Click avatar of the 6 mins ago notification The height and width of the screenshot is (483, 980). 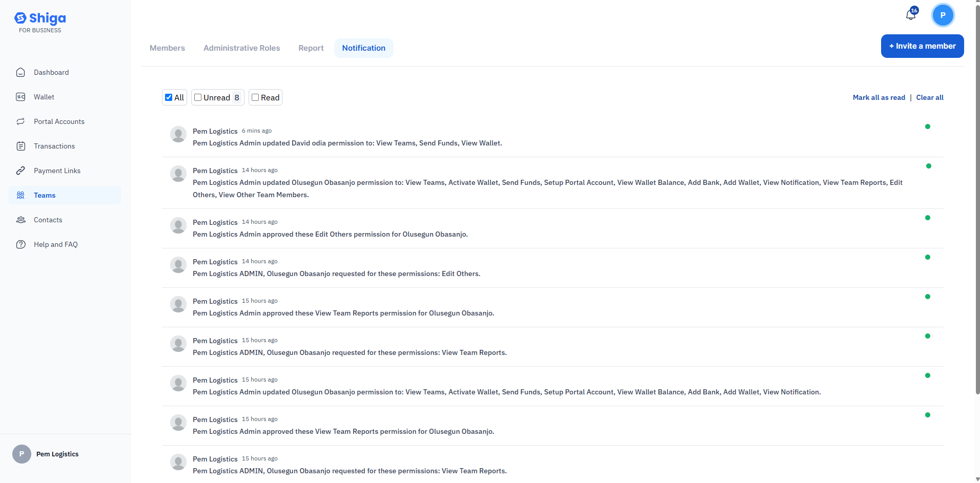178,135
